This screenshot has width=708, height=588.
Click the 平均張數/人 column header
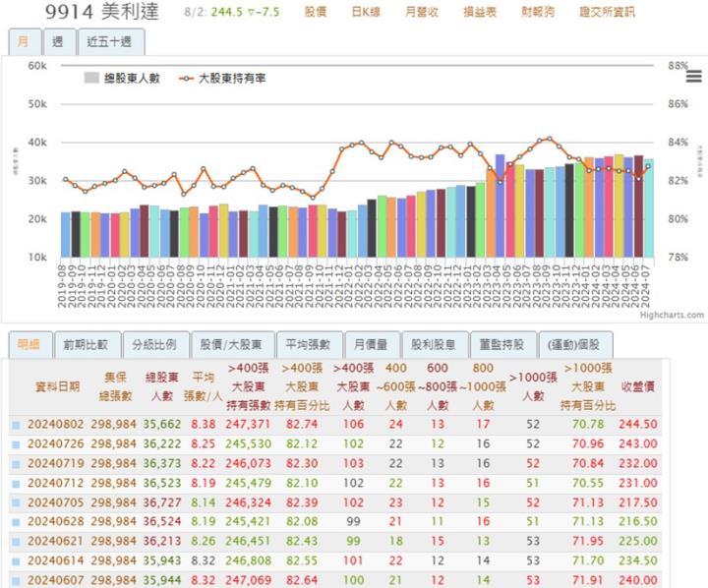204,386
